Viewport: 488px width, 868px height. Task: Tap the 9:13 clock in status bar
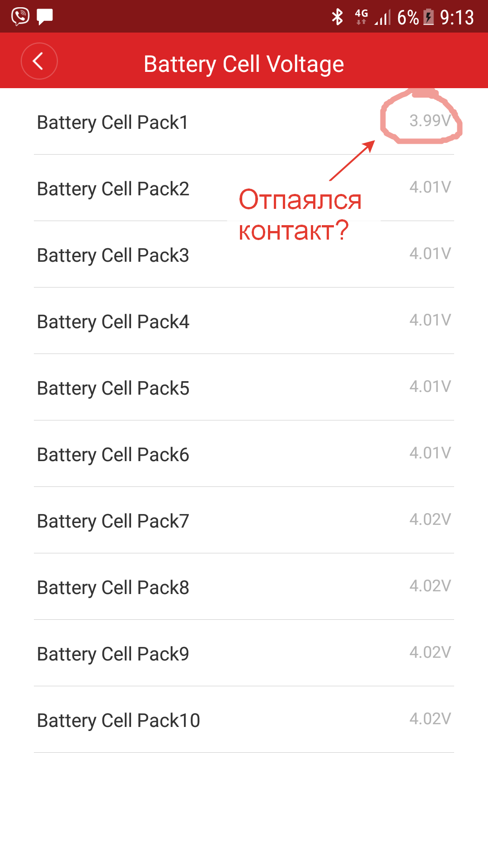coord(457,18)
